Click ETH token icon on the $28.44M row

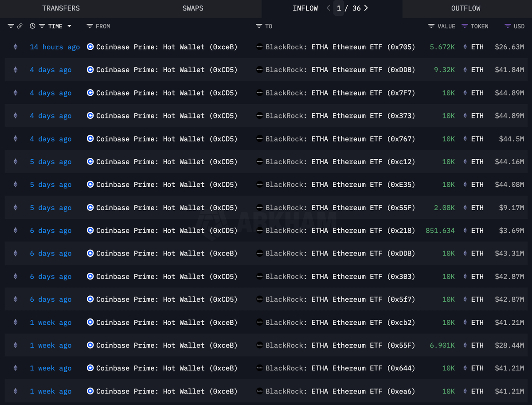pyautogui.click(x=465, y=345)
